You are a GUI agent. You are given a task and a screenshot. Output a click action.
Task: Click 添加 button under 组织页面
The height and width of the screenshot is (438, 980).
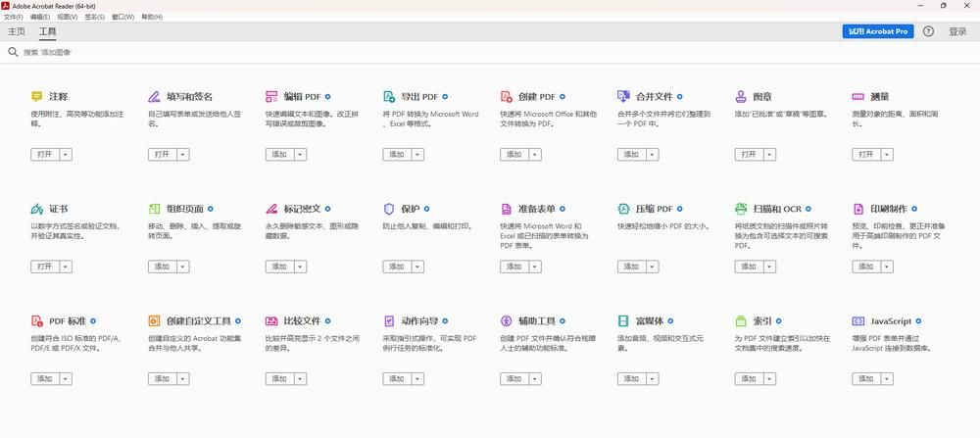[x=163, y=267]
